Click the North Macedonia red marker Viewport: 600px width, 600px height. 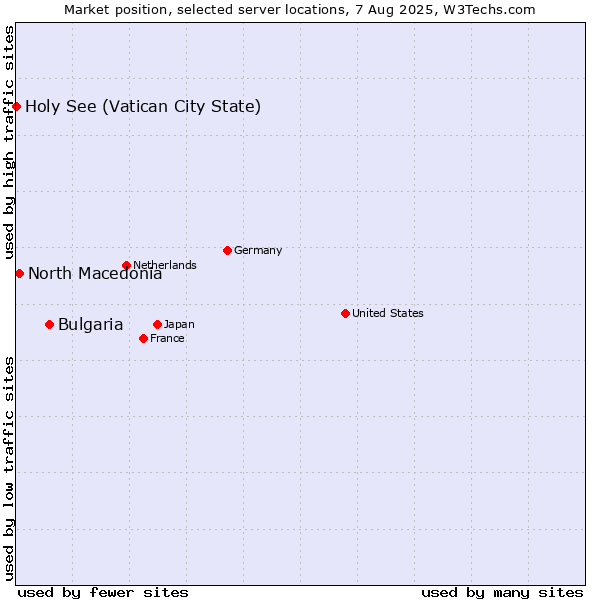click(20, 274)
